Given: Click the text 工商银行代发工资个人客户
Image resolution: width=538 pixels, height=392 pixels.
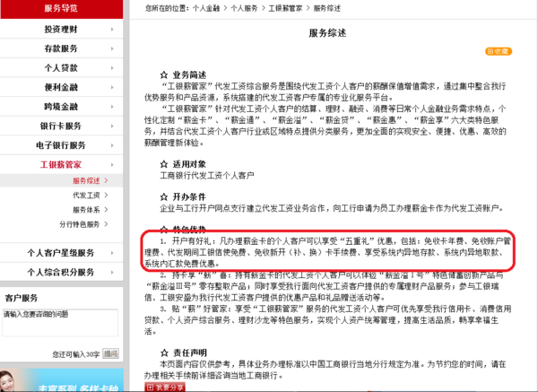Looking at the screenshot, I should pos(207,176).
